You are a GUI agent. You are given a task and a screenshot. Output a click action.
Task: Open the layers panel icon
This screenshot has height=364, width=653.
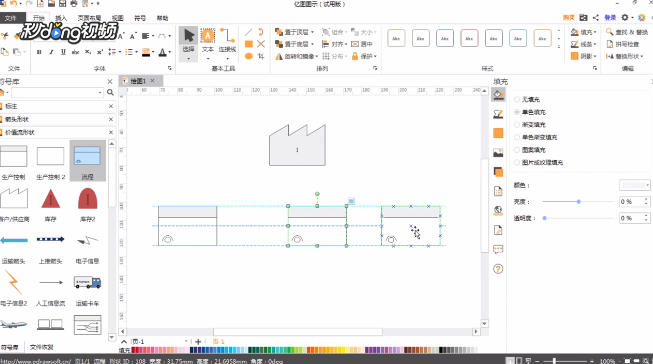point(498,172)
